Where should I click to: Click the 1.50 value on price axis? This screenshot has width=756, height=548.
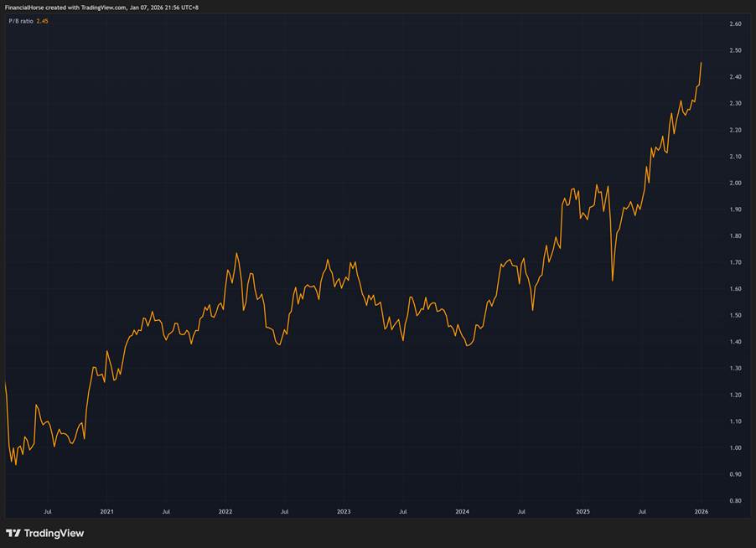735,315
